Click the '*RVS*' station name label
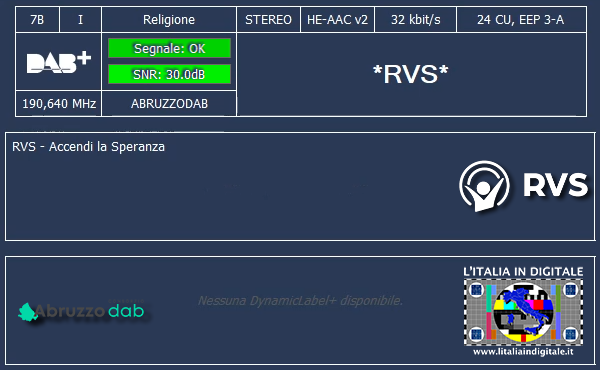 point(411,74)
